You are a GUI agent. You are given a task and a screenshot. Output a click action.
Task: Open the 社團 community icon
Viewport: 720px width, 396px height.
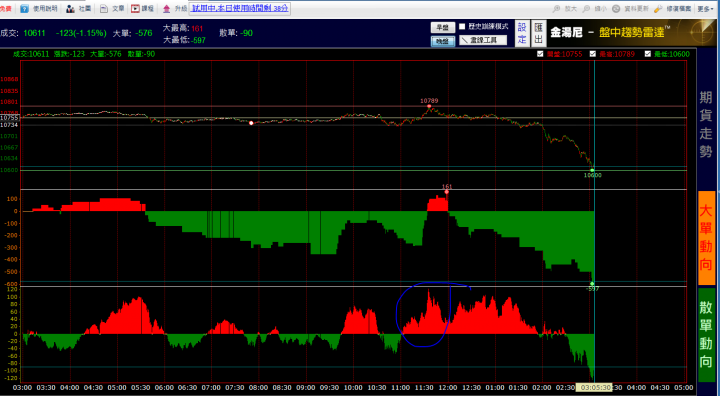pos(70,8)
